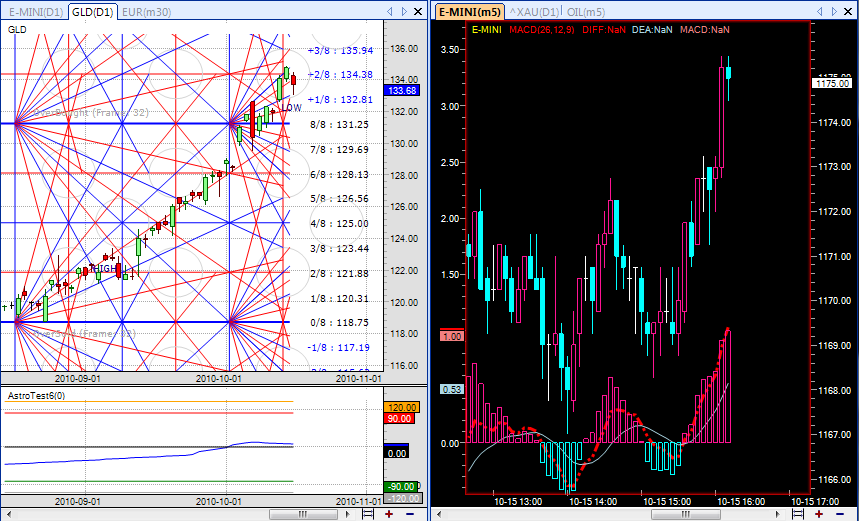Click the red 1.00 MACD marker

452,336
